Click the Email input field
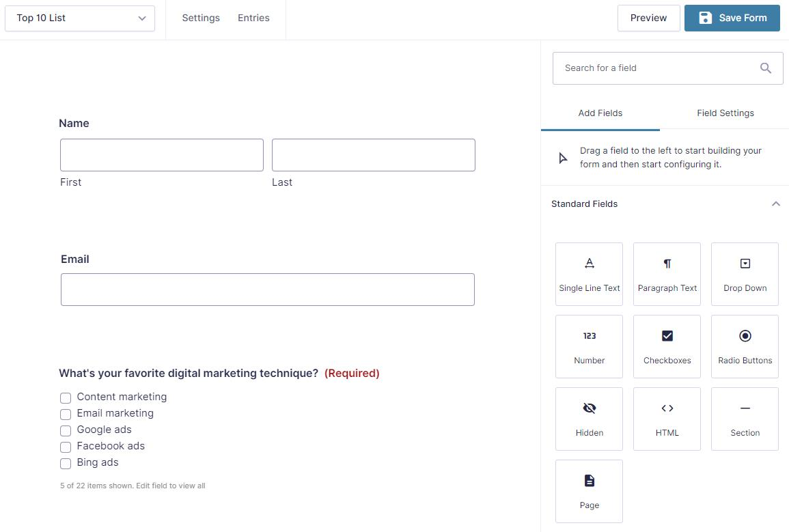Screen dimensions: 789x532 pos(268,290)
